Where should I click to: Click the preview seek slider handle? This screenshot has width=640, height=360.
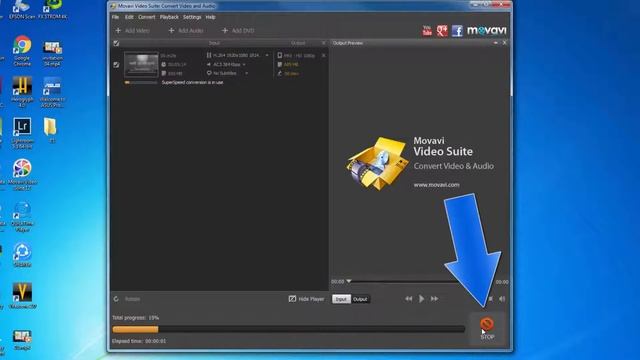click(349, 281)
